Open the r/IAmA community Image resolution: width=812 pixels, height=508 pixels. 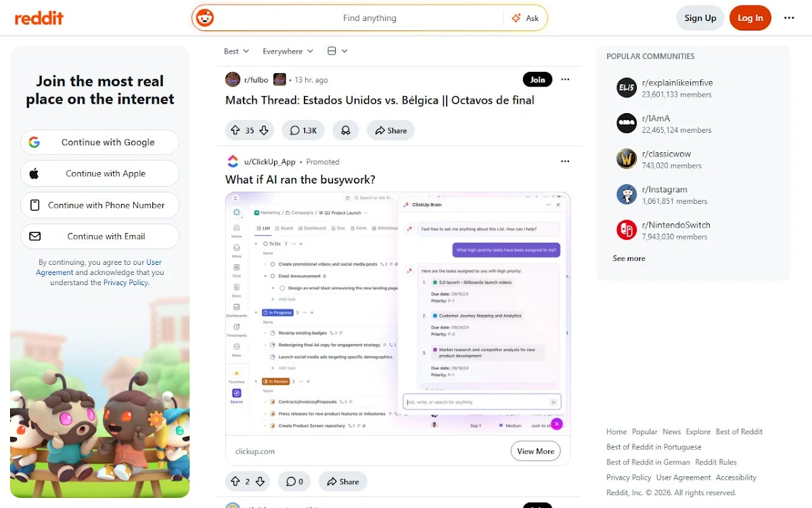tap(656, 119)
